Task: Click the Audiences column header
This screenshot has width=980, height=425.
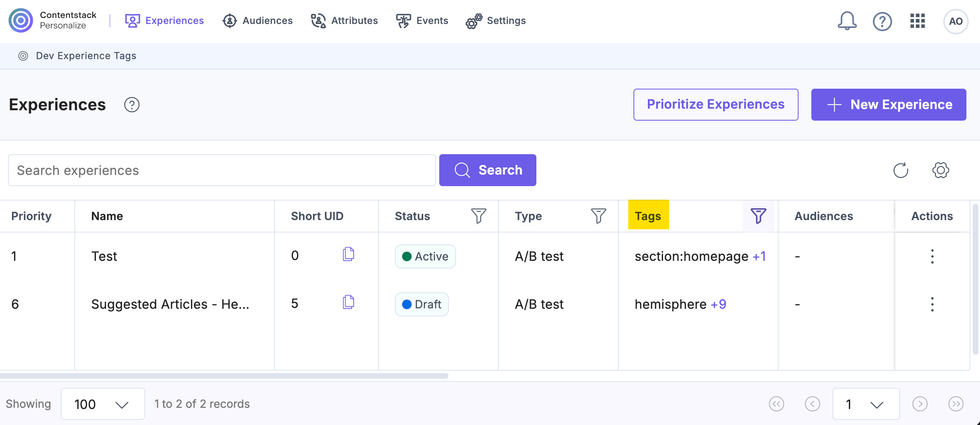Action: coord(824,216)
